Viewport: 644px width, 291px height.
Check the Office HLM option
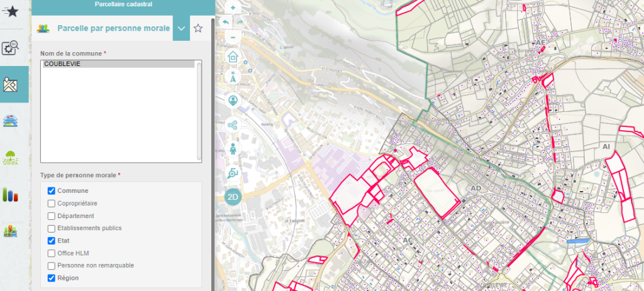[x=52, y=253]
